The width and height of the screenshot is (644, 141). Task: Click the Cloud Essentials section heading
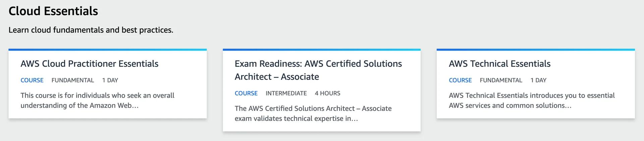tap(53, 11)
